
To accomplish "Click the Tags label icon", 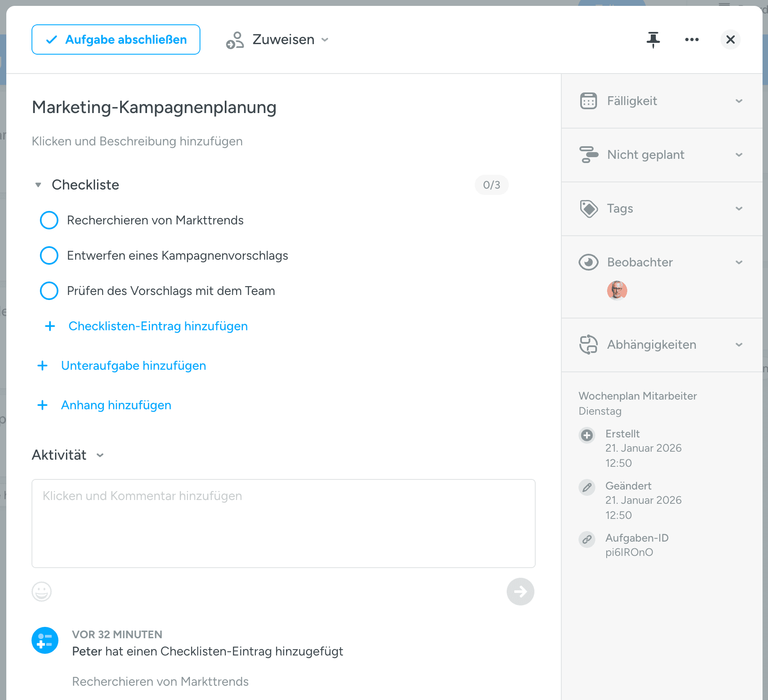I will tap(588, 208).
